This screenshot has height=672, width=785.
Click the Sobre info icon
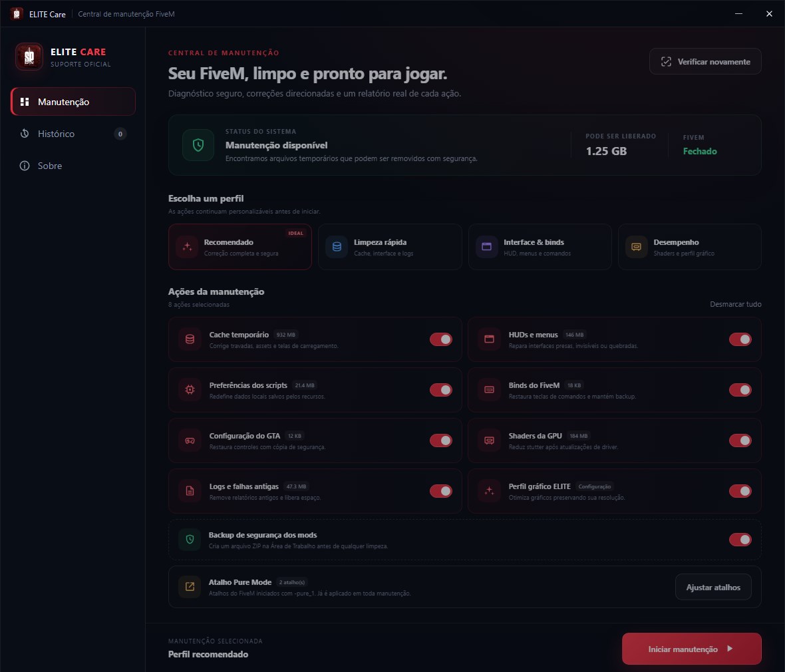pyautogui.click(x=25, y=166)
